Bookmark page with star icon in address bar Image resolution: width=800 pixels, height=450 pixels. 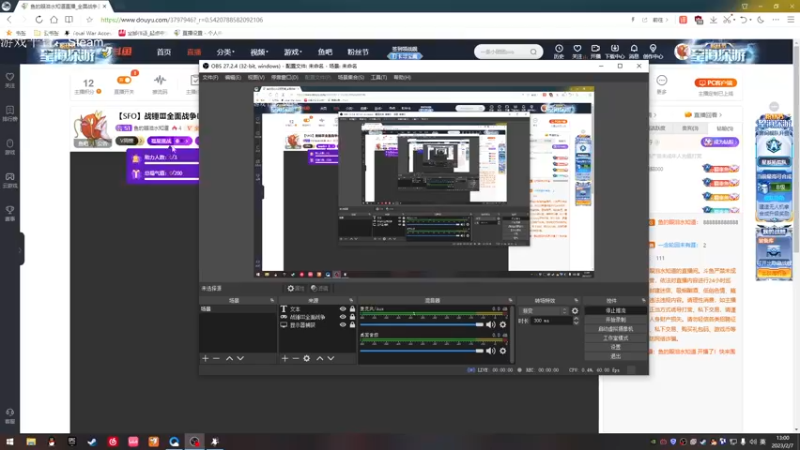click(89, 19)
